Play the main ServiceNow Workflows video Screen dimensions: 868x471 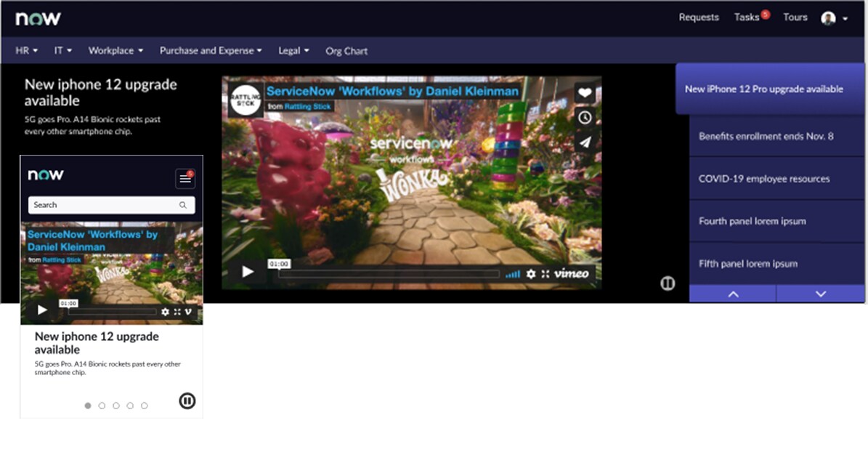[x=248, y=272]
